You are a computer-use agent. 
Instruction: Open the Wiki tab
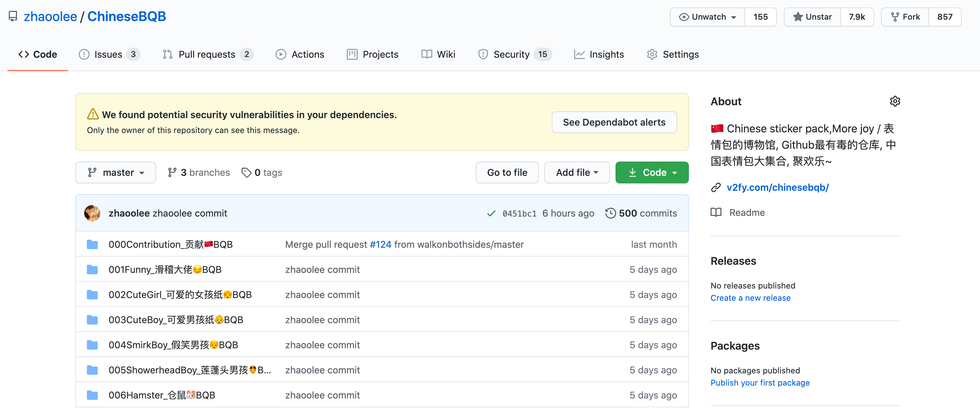point(438,54)
